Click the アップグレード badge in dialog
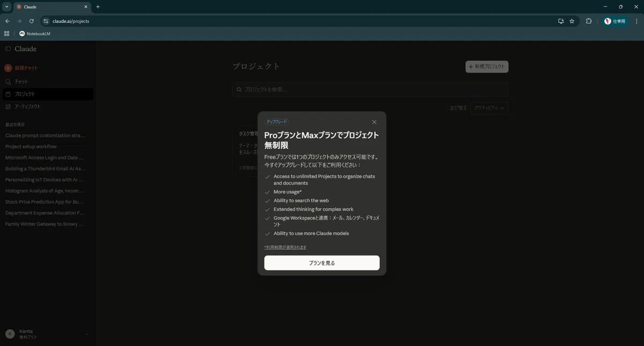This screenshot has height=346, width=644. tap(276, 122)
